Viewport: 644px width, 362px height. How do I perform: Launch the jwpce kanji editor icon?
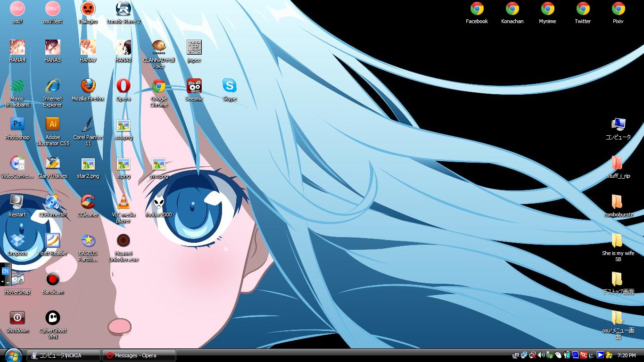click(x=194, y=51)
